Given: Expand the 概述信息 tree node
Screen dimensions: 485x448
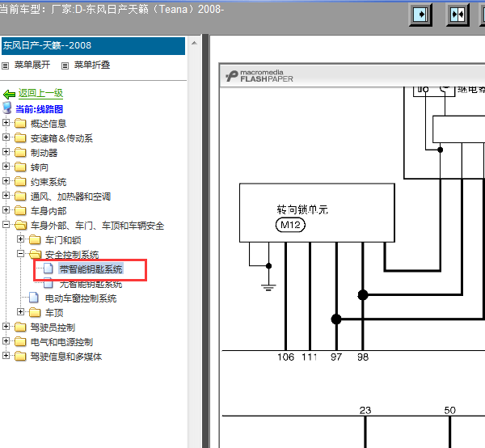Looking at the screenshot, I should [x=6, y=123].
